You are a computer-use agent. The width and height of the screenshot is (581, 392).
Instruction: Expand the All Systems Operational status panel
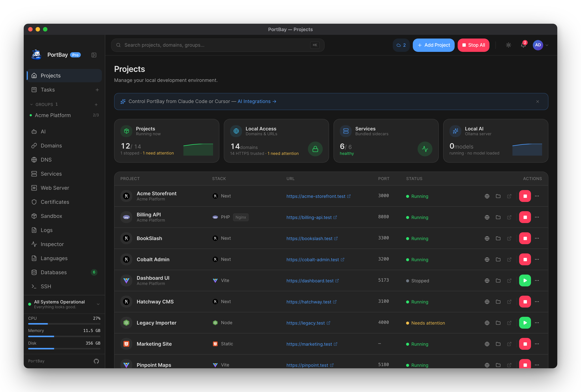pyautogui.click(x=98, y=304)
